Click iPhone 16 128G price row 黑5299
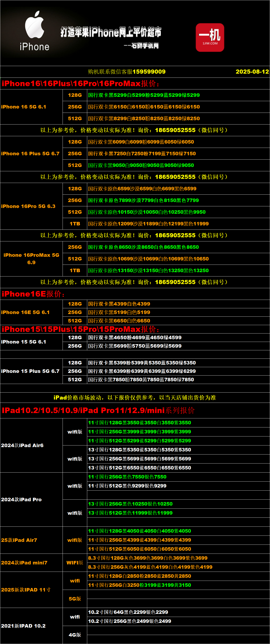The width and height of the screenshot is (270, 644). click(x=178, y=95)
